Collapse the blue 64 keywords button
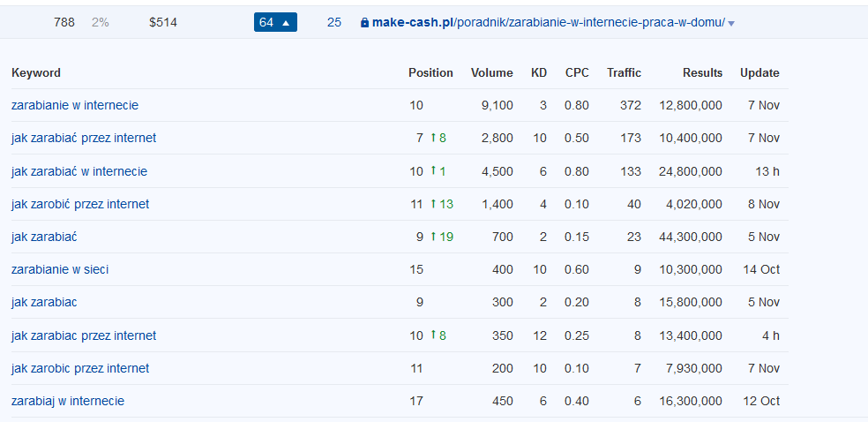Screen dimensions: 868x422 [x=275, y=22]
